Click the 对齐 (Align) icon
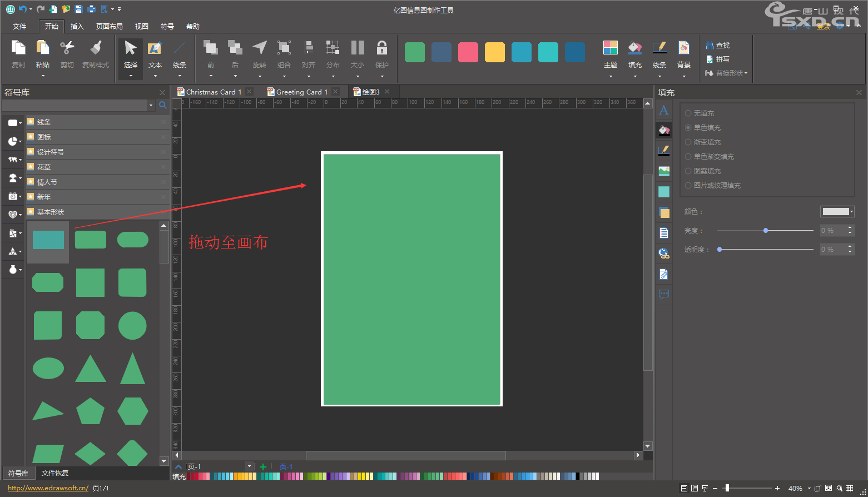 pos(309,48)
